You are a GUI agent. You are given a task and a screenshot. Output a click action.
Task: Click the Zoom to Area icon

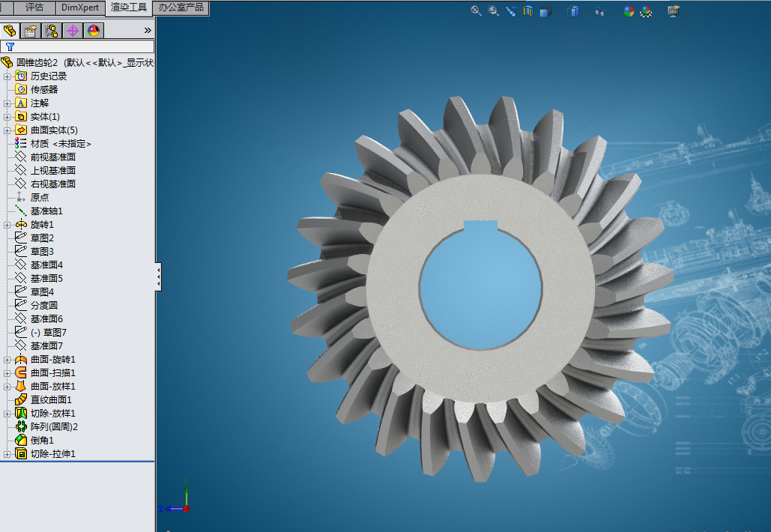(493, 10)
